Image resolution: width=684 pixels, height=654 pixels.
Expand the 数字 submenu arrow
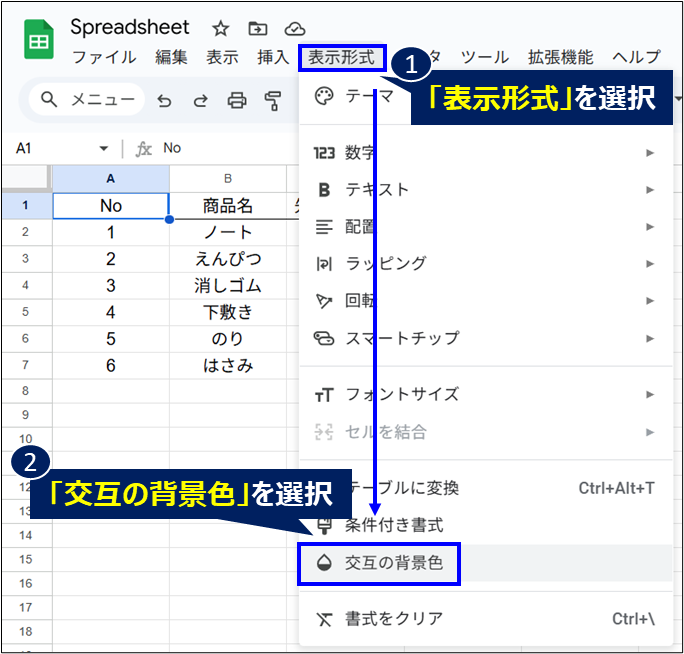650,153
